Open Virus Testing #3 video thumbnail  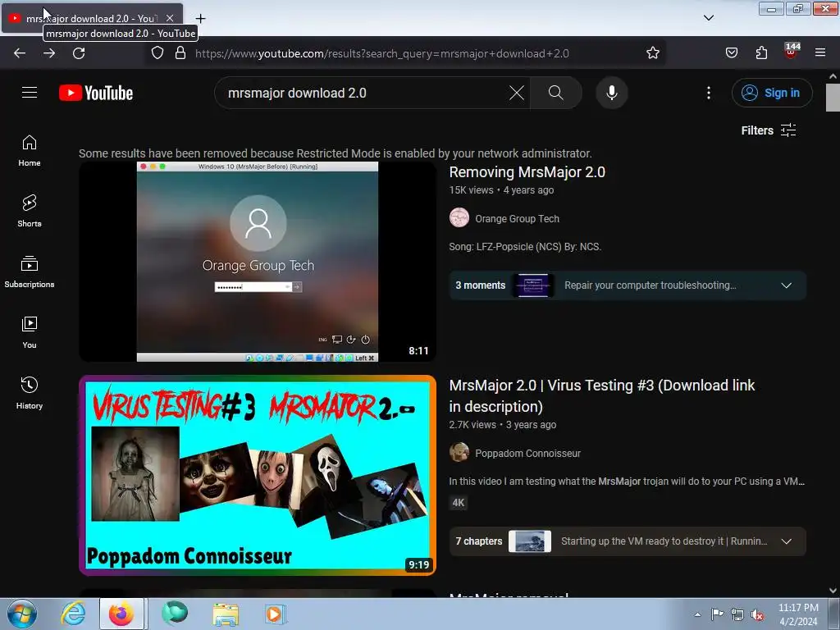(x=257, y=475)
